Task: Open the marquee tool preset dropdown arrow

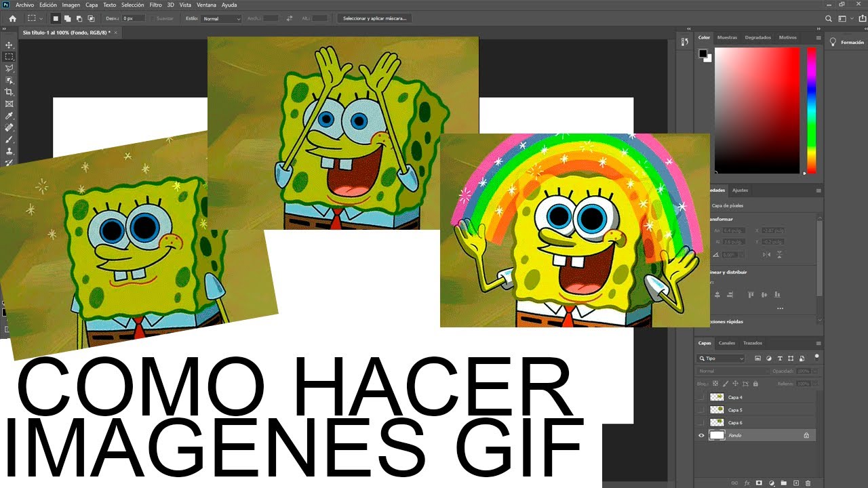Action: pyautogui.click(x=41, y=18)
